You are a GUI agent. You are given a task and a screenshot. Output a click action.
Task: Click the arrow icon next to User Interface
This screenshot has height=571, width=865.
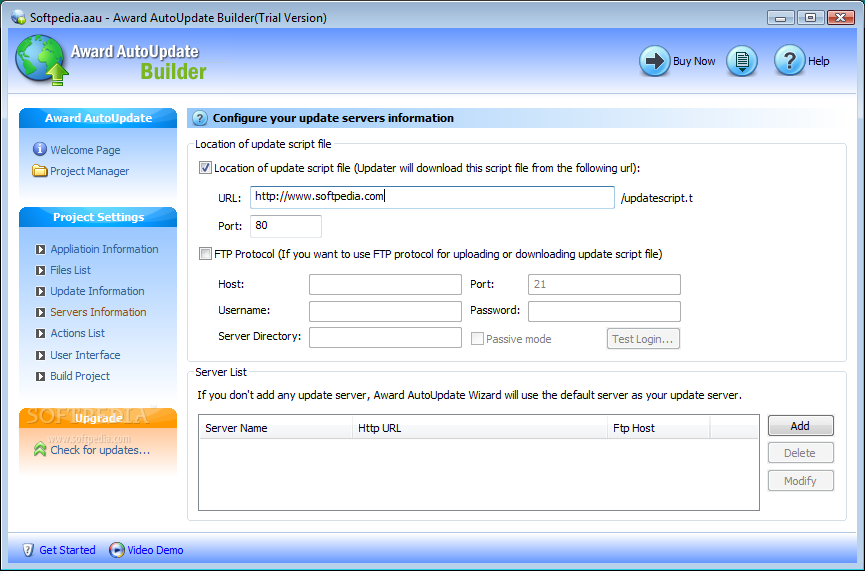click(x=40, y=355)
